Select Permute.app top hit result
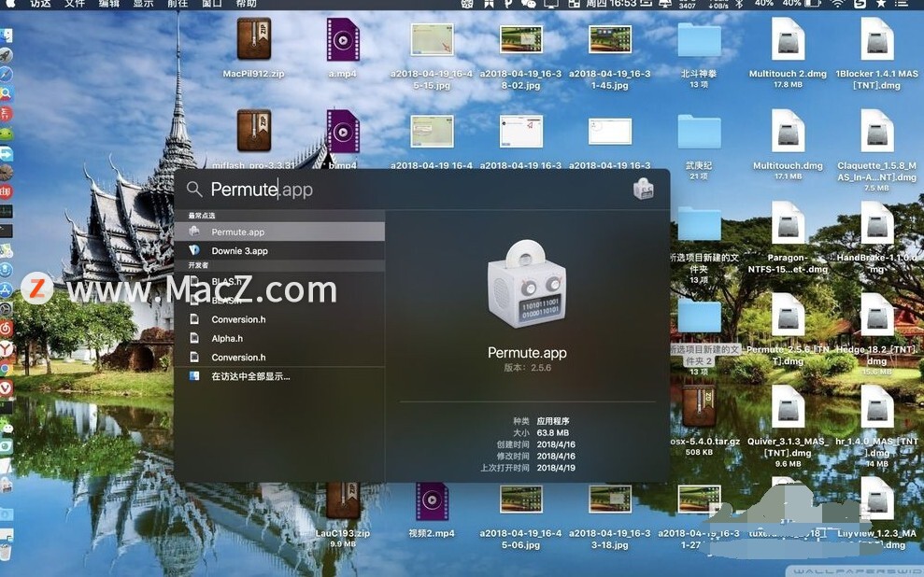 pyautogui.click(x=279, y=232)
